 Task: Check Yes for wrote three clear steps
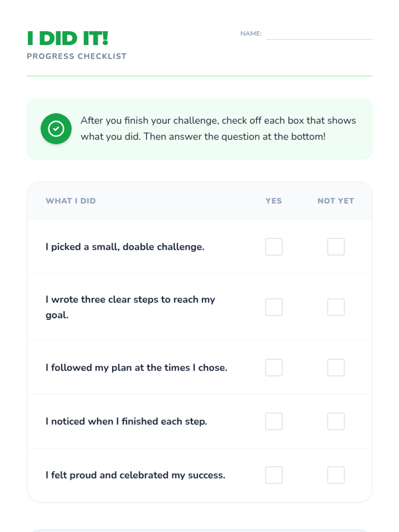tap(274, 307)
